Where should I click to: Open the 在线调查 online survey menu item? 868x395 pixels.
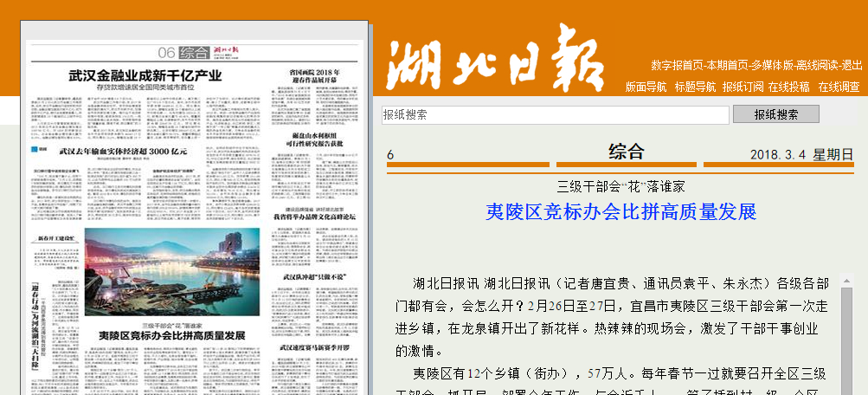(839, 87)
